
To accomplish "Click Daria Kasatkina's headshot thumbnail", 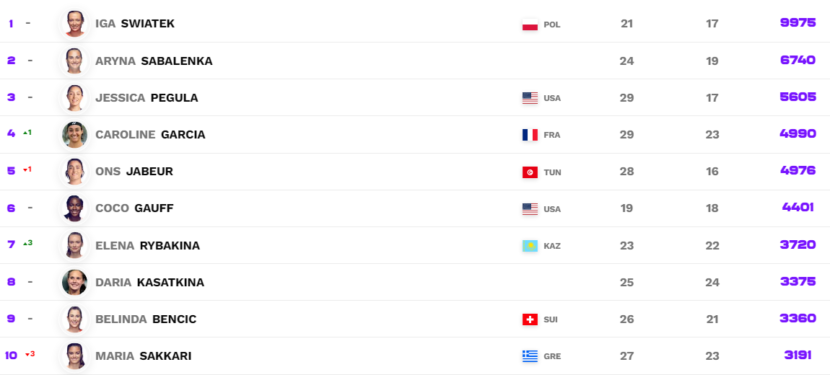I will pos(75,282).
